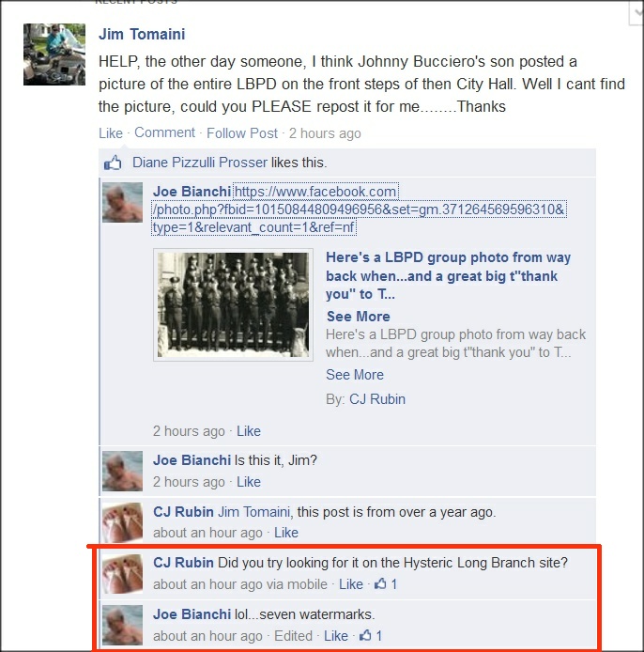644x652 pixels.
Task: Click Joe Bianchi's avatar on the seven watermarks comment
Action: tap(123, 626)
